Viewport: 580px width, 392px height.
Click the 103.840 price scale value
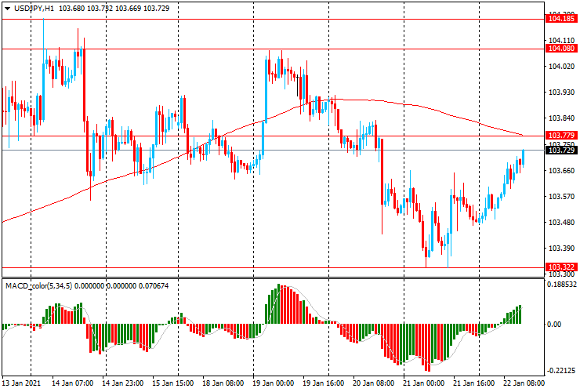click(561, 118)
